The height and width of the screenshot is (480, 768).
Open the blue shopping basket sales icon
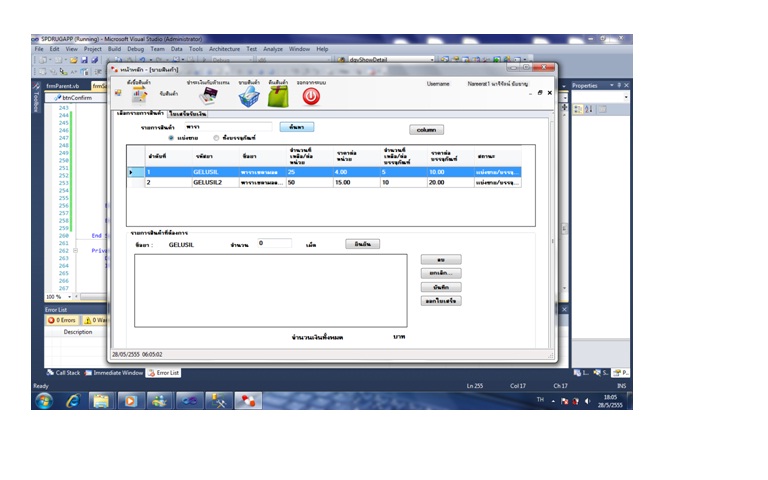click(249, 96)
